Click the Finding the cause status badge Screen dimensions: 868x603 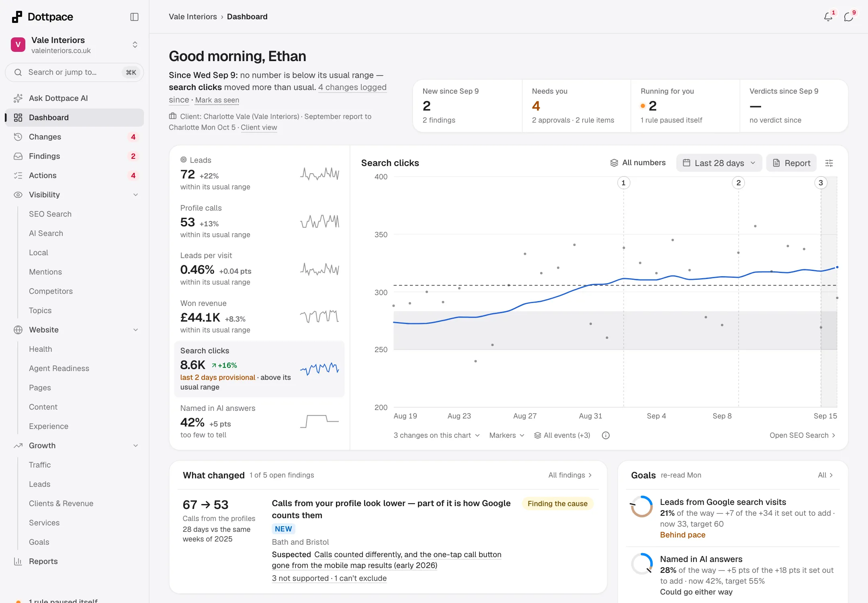point(557,504)
